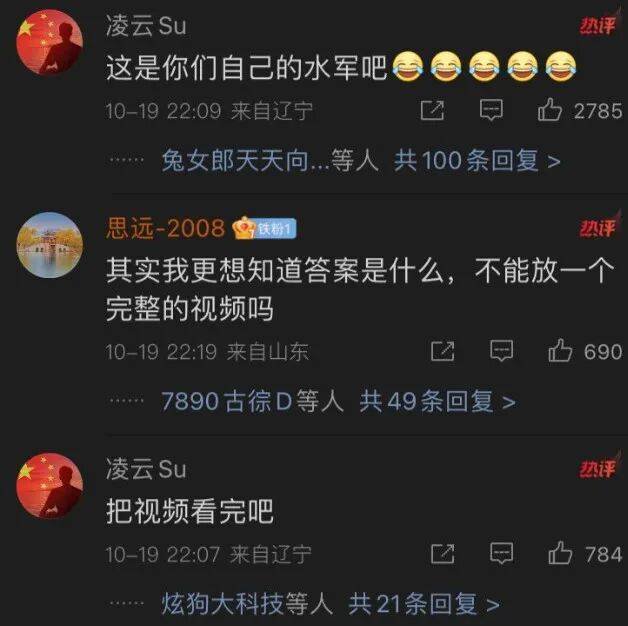Share the 这是你们自己的水军吧 comment
This screenshot has width=628, height=626.
pyautogui.click(x=432, y=111)
